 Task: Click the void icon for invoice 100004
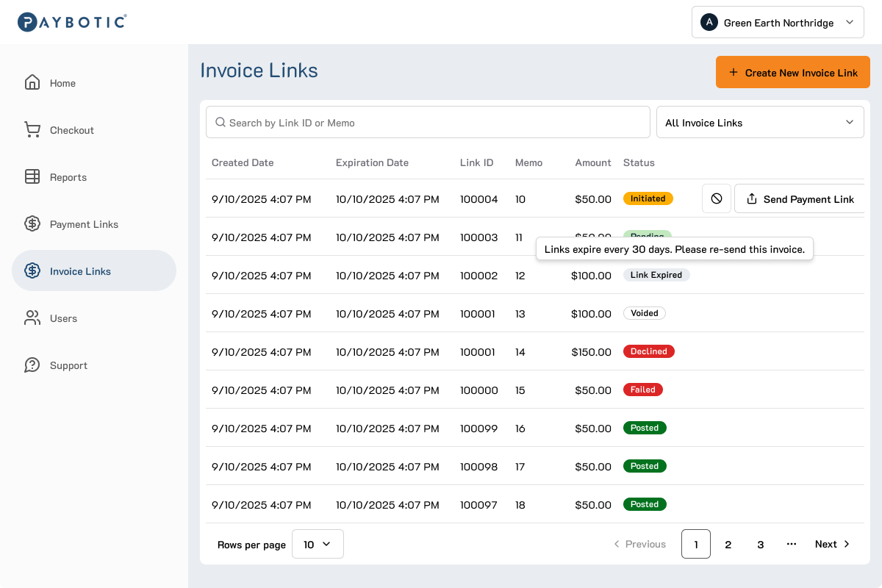coord(716,199)
